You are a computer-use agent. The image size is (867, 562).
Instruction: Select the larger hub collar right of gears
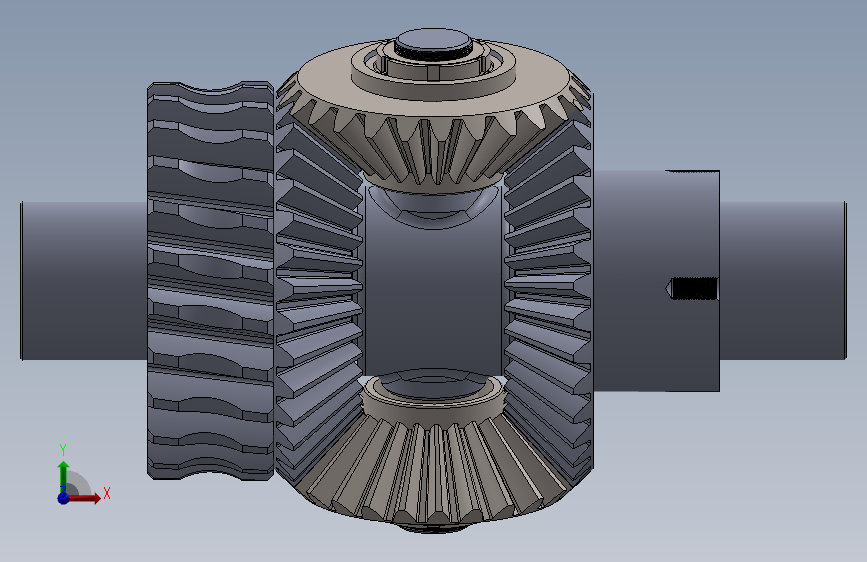[656, 280]
